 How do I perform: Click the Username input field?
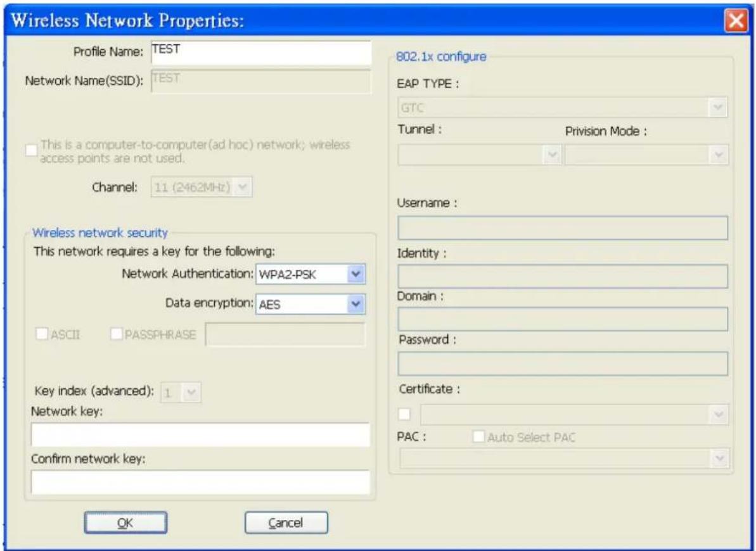tap(563, 228)
